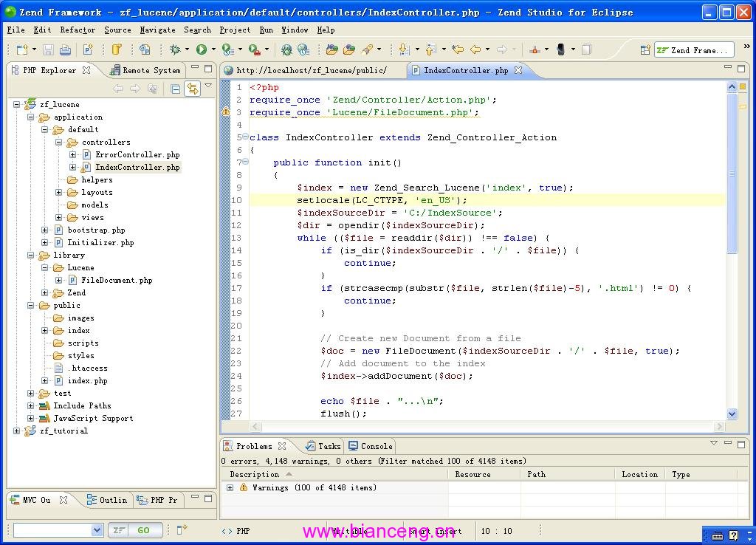Viewport: 756px width, 545px height.
Task: Click the Zend tunneling phone icon
Action: click(561, 49)
